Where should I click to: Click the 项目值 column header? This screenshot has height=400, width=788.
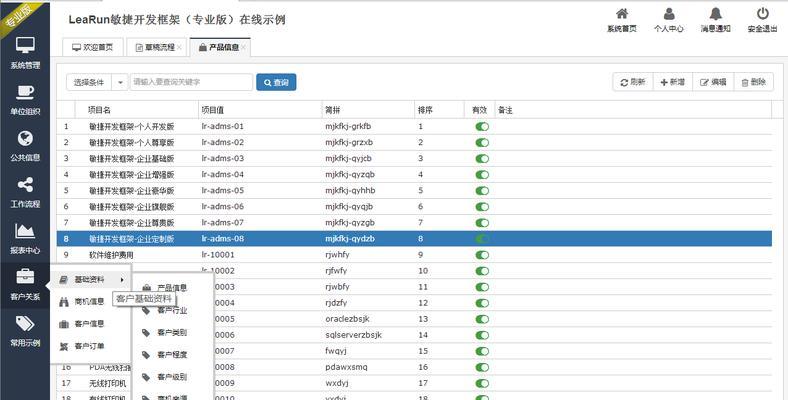[260, 110]
